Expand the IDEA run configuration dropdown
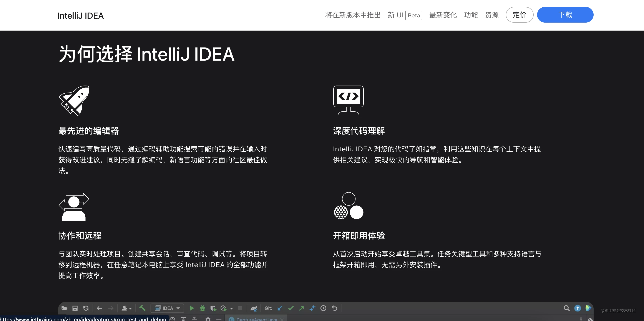Screen dimensions: 644x321 point(167,308)
